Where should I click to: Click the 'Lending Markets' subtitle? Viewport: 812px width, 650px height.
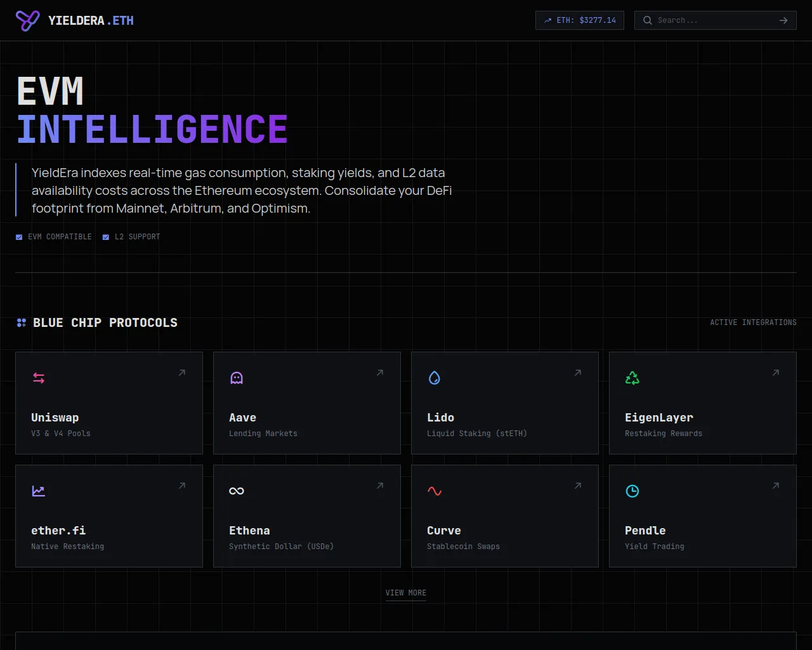pyautogui.click(x=263, y=434)
